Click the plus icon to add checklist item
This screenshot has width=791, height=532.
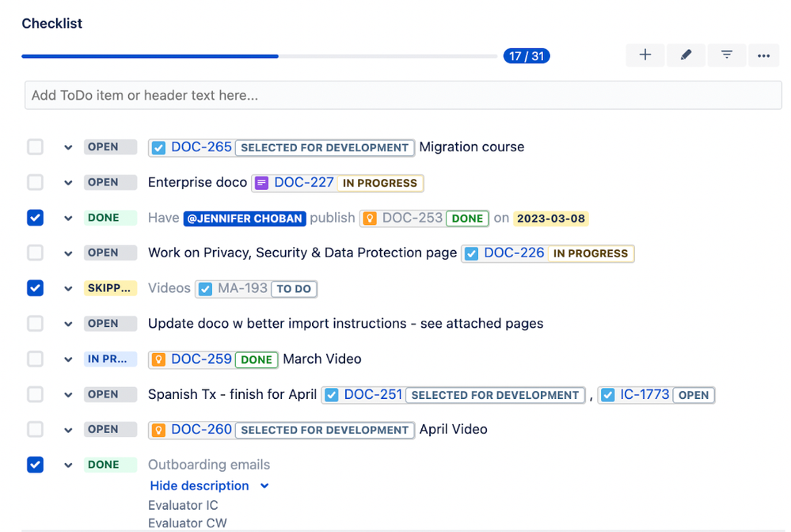645,55
